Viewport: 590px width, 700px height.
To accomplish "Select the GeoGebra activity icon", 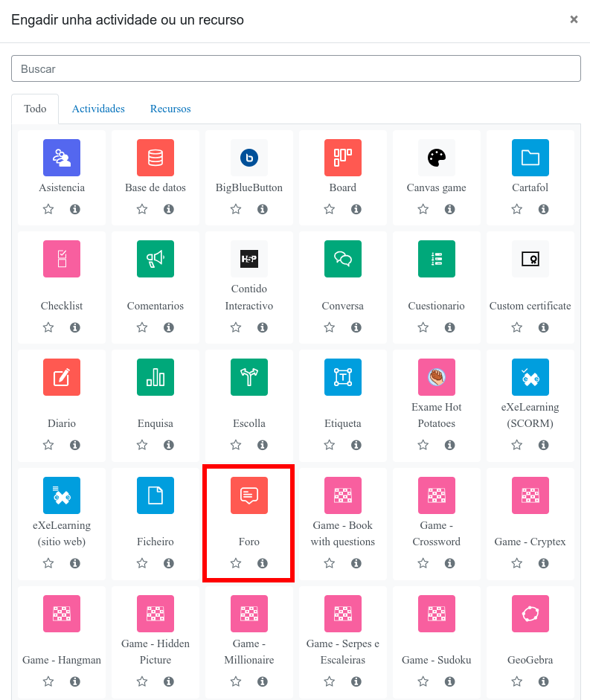I will click(530, 614).
